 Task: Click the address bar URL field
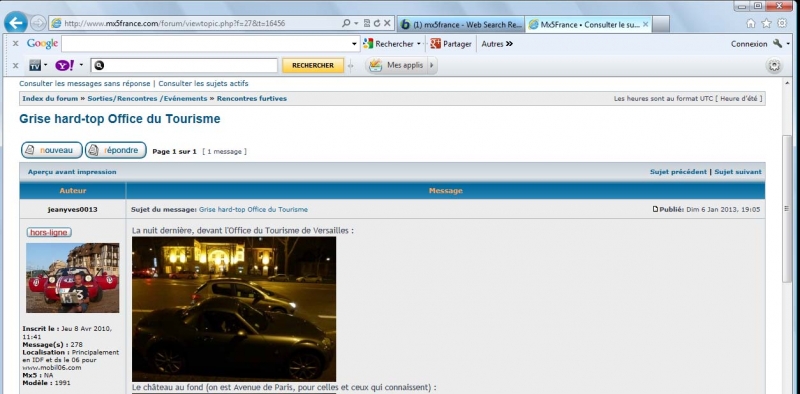pyautogui.click(x=194, y=23)
